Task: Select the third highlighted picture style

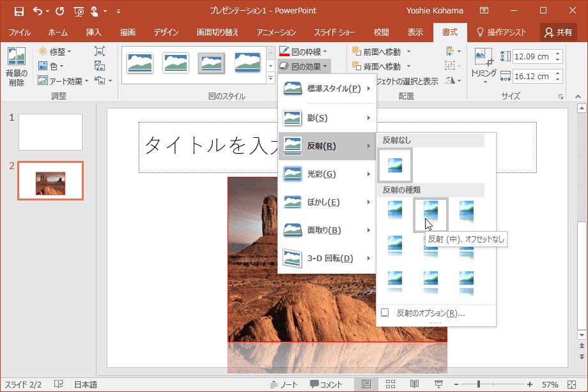Action: coord(211,63)
